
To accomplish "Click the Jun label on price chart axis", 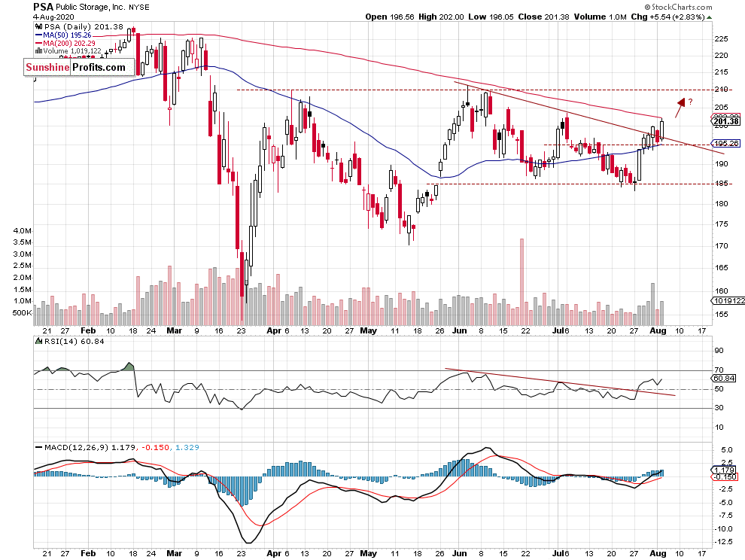I will tap(460, 330).
